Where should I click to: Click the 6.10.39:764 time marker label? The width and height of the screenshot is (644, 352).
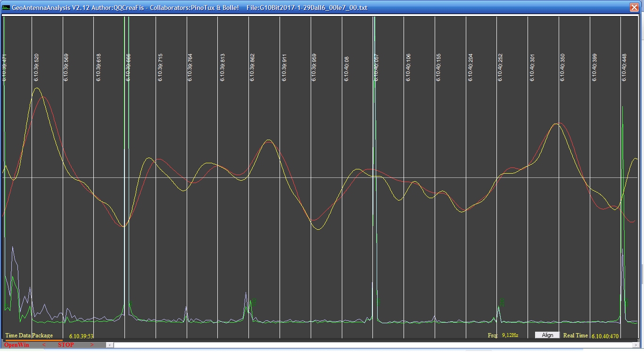190,67
